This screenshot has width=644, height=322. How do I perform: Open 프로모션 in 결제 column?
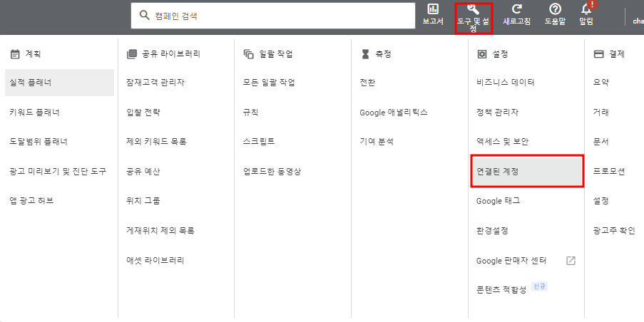point(608,172)
